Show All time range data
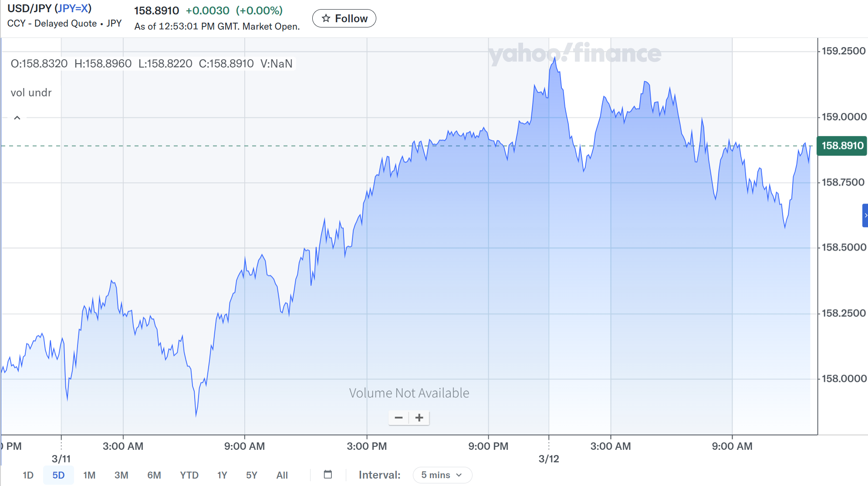The height and width of the screenshot is (486, 868). coord(282,475)
